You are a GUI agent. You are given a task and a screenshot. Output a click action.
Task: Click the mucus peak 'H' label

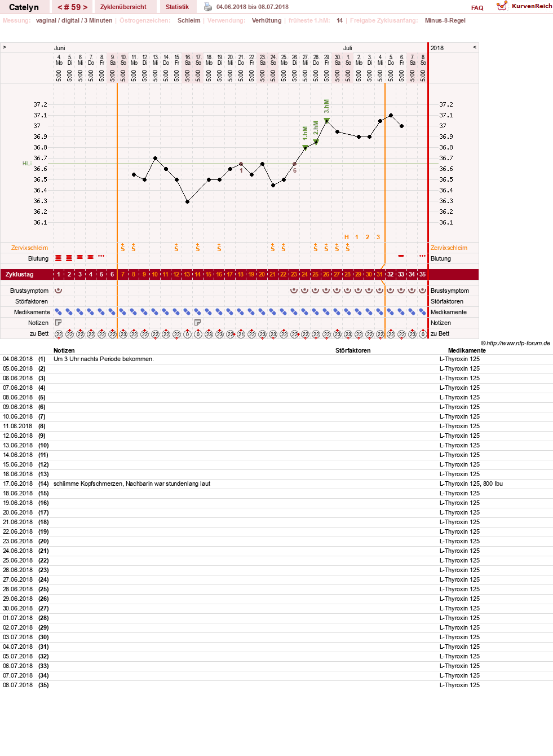click(x=346, y=237)
